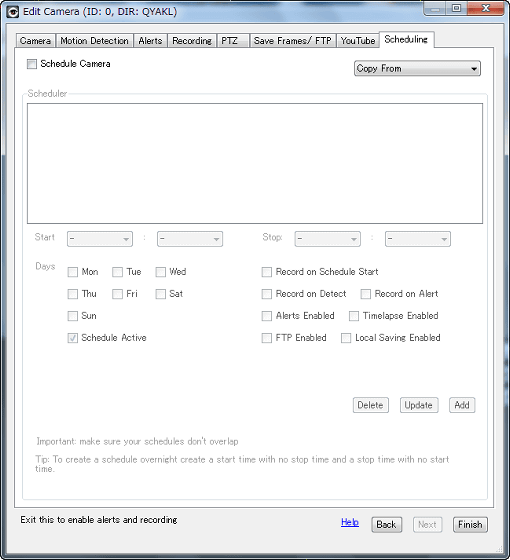Screen dimensions: 510x560
Task: Click the Update schedule button
Action: (419, 405)
